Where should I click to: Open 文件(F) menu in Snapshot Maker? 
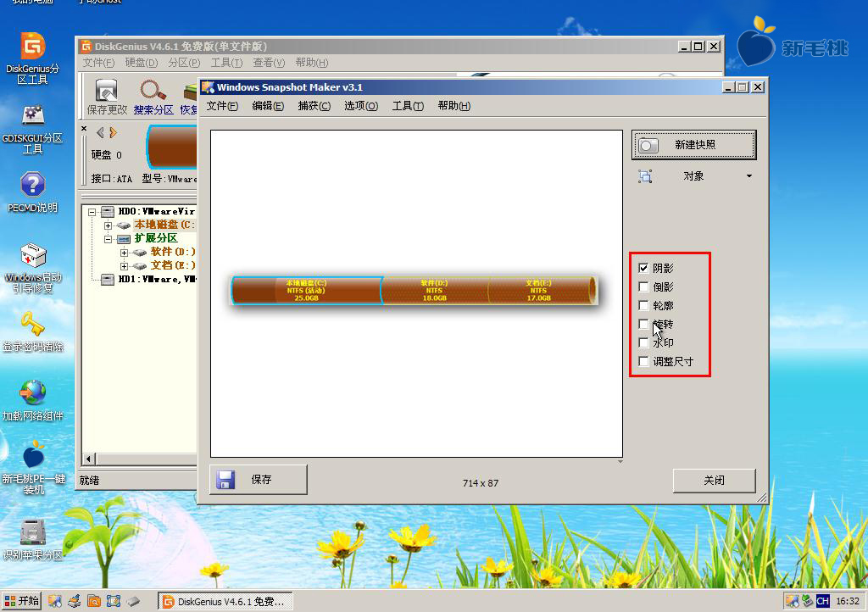(x=222, y=106)
